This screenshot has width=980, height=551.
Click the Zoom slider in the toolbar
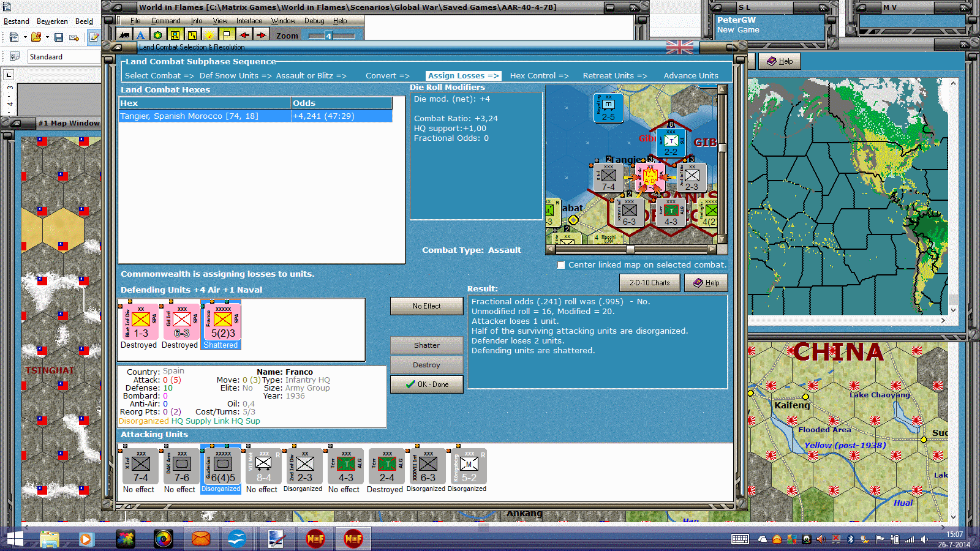(x=331, y=36)
